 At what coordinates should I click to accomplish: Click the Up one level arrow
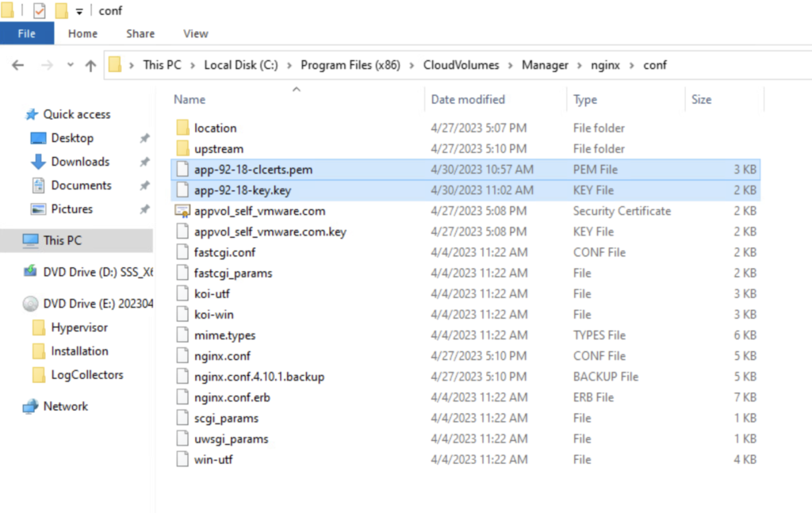point(90,66)
